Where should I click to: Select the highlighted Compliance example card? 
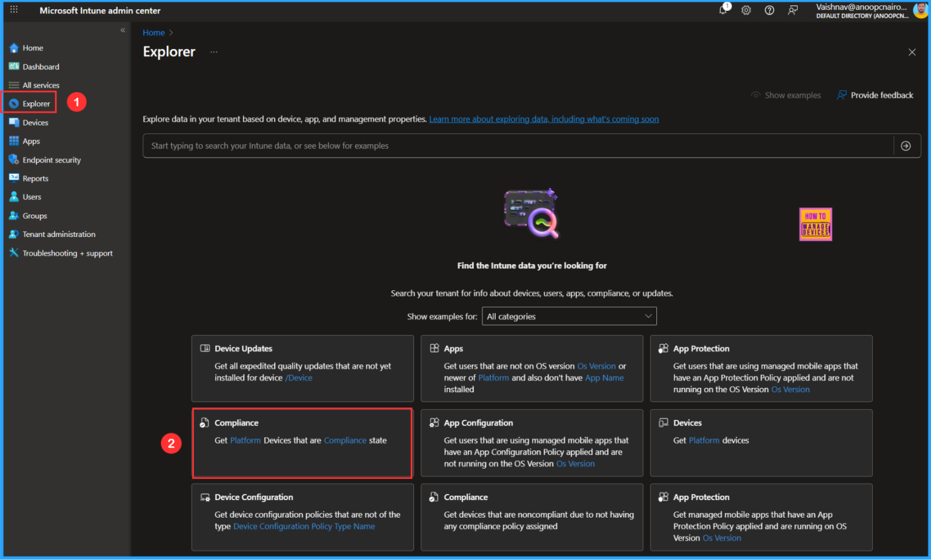pos(302,442)
